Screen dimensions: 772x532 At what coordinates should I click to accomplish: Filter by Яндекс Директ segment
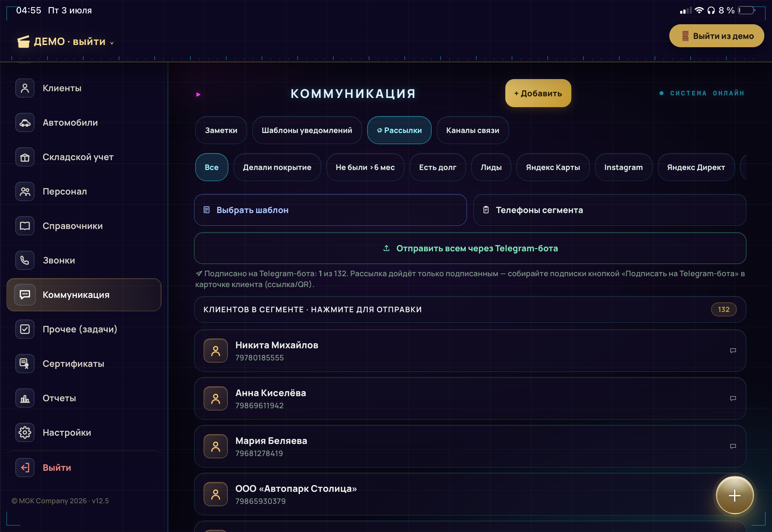pos(696,167)
